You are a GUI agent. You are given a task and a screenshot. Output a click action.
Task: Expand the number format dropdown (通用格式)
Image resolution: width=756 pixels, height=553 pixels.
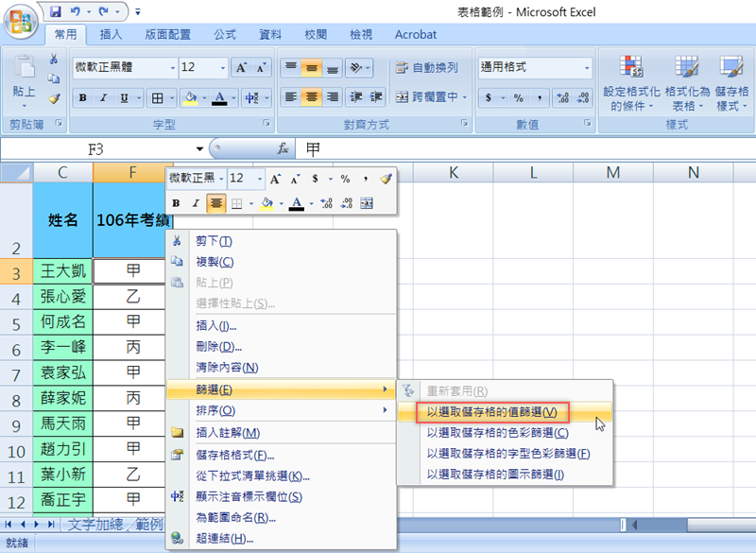(x=584, y=68)
